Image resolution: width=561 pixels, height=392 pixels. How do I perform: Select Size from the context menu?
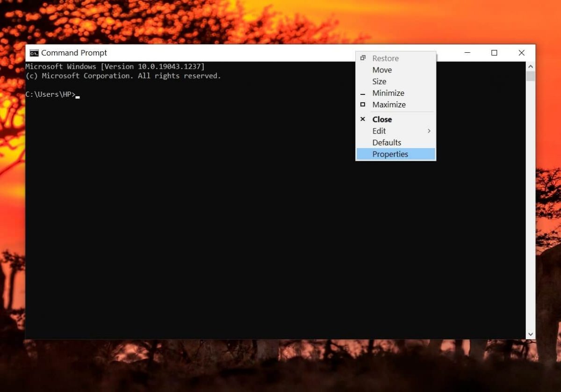[379, 81]
